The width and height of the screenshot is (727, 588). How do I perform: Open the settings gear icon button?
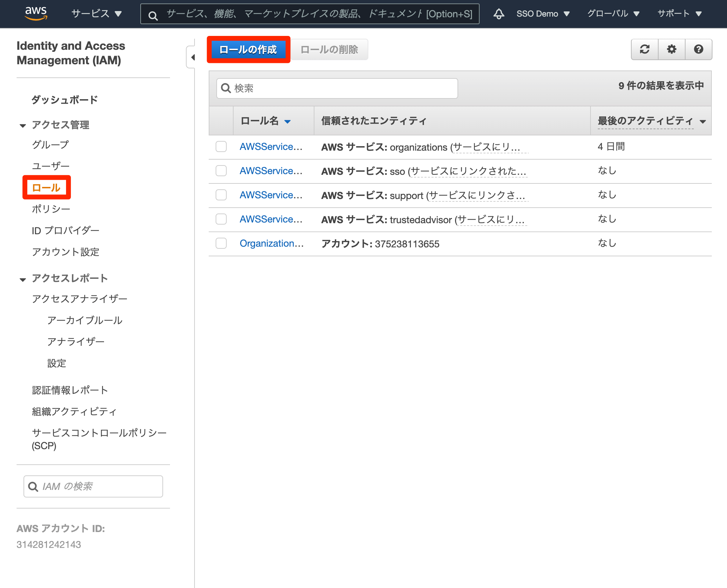[671, 49]
